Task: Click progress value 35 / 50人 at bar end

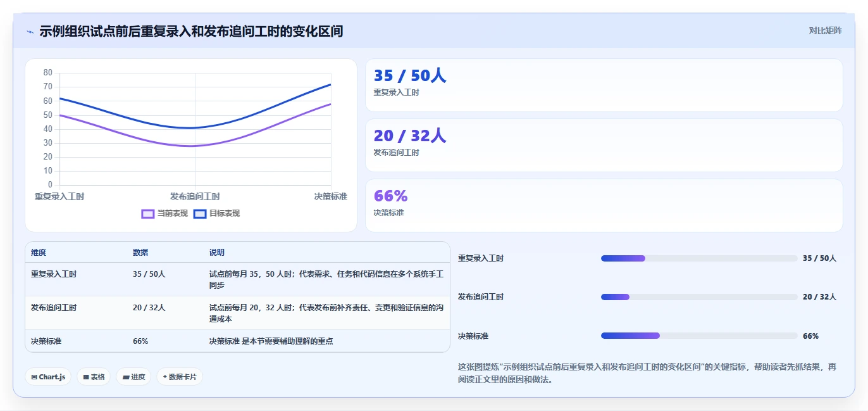Action: click(x=820, y=258)
